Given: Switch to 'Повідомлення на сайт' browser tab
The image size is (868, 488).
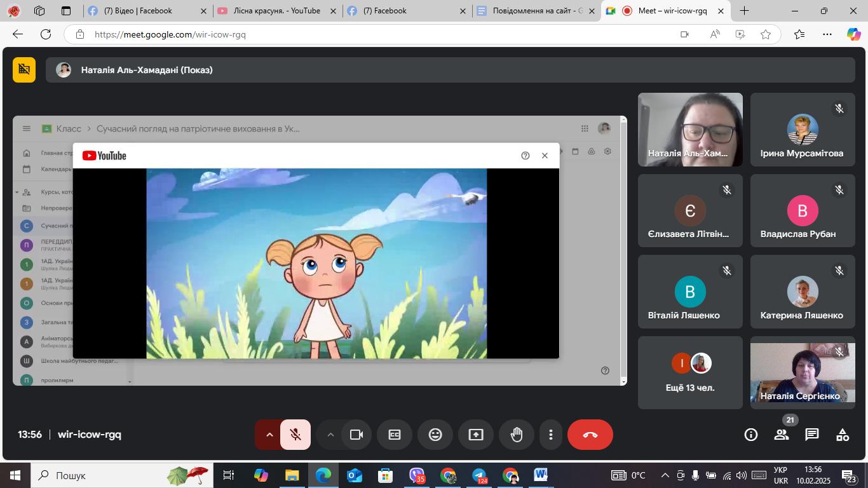Looking at the screenshot, I should pyautogui.click(x=536, y=11).
